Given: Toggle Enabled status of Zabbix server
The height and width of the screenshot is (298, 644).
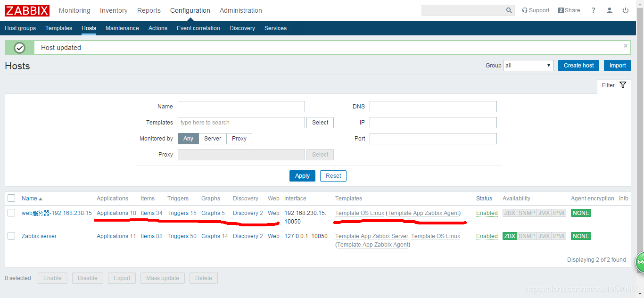Looking at the screenshot, I should click(487, 236).
